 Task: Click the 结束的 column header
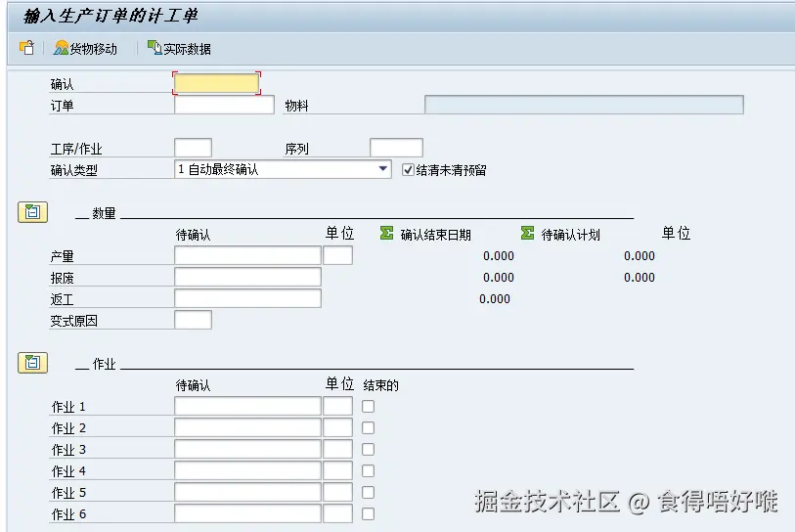click(380, 385)
